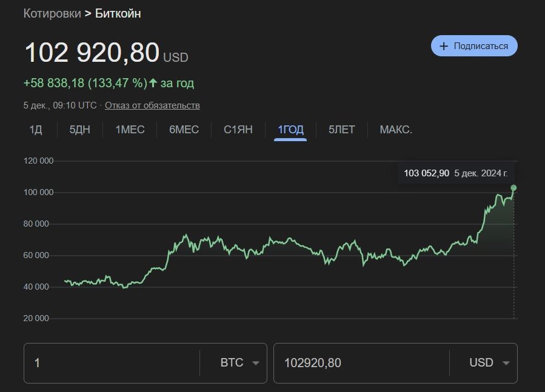
Task: Select the 1МЕС chart period
Action: [x=130, y=130]
